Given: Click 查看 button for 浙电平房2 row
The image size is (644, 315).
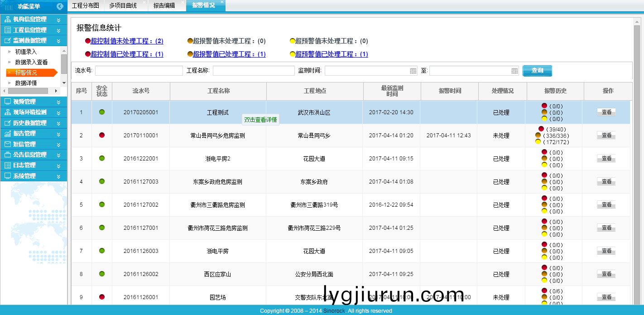Looking at the screenshot, I should [x=606, y=159].
